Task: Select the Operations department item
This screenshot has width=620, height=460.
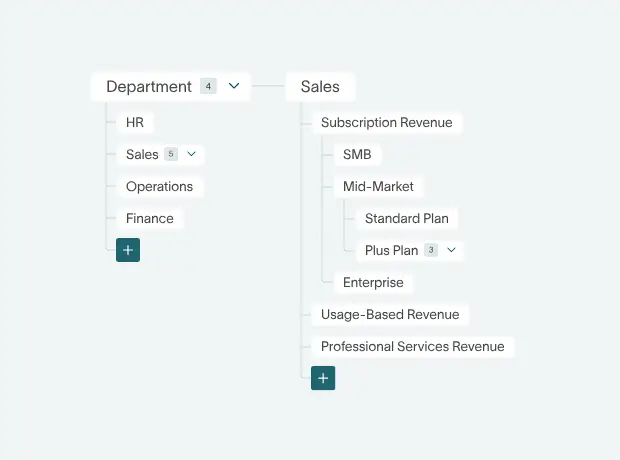Action: pos(160,186)
